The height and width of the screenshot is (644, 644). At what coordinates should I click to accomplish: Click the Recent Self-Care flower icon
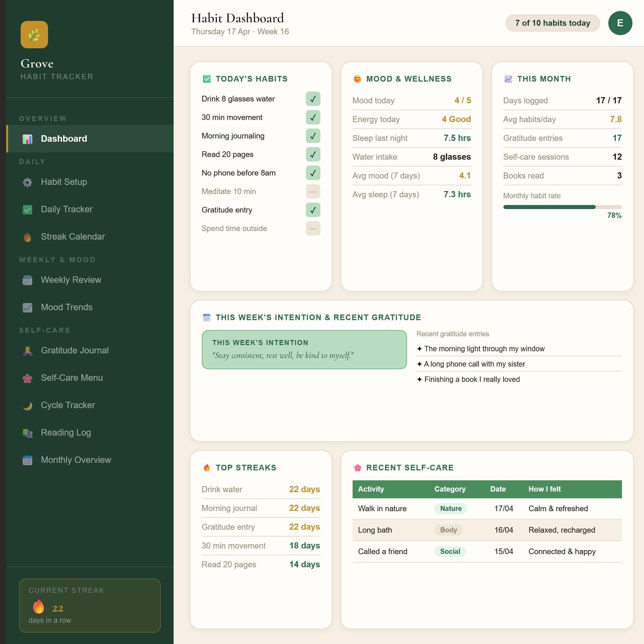pos(357,468)
